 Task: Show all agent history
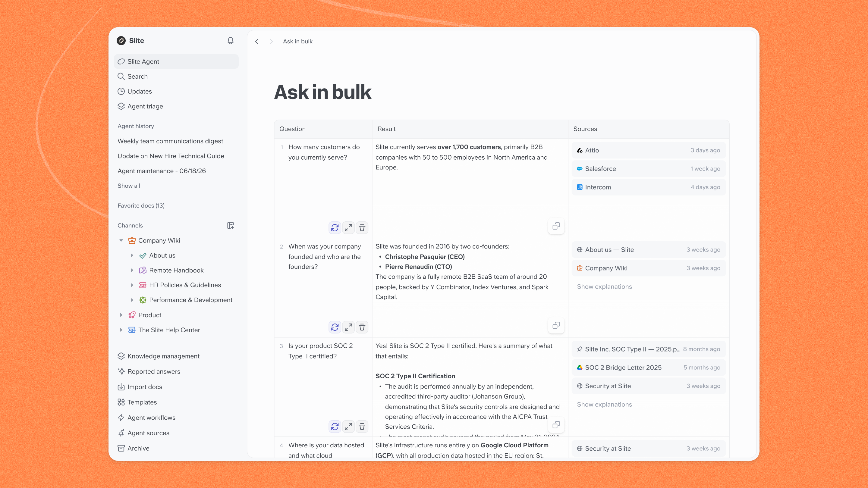(x=129, y=186)
